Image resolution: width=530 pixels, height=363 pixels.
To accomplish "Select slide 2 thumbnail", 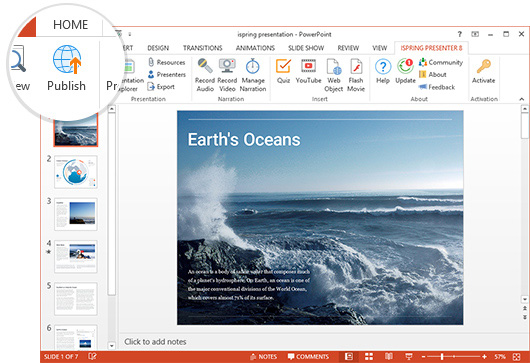I will point(76,172).
